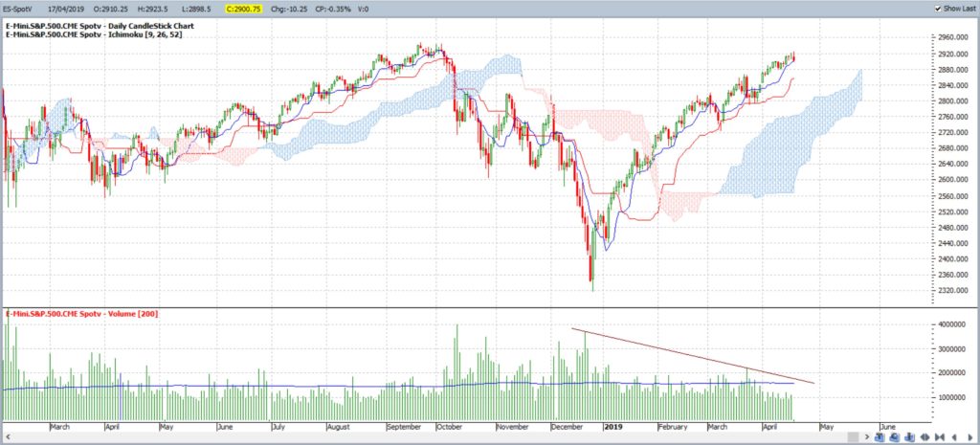Image resolution: width=980 pixels, height=445 pixels.
Task: Toggle the Show Last checkbox
Action: tap(938, 8)
